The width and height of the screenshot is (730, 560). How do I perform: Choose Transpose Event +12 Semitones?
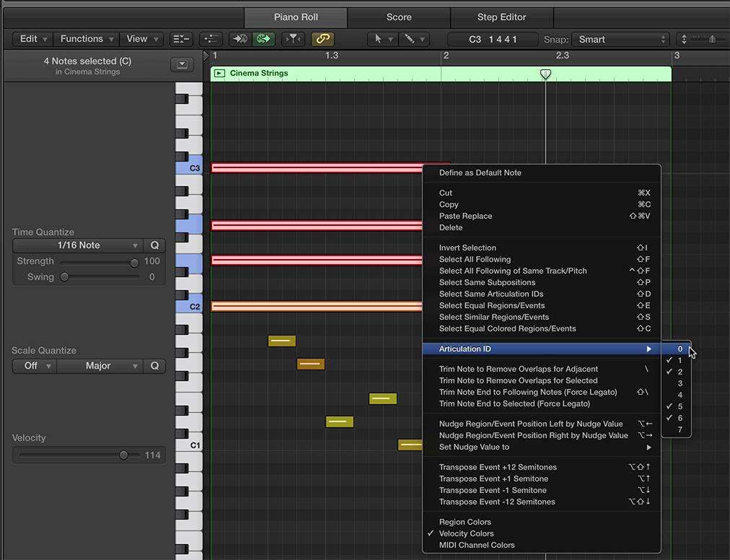click(x=542, y=468)
